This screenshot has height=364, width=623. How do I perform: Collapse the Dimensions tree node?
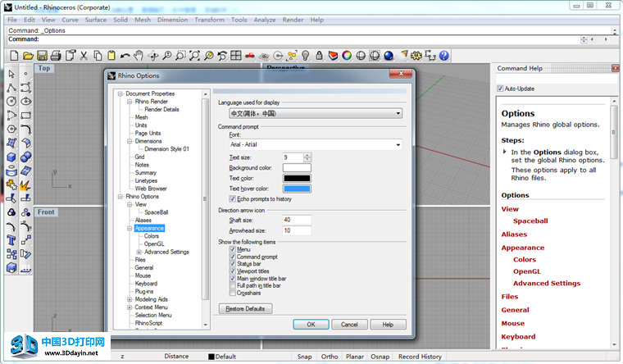pos(130,141)
